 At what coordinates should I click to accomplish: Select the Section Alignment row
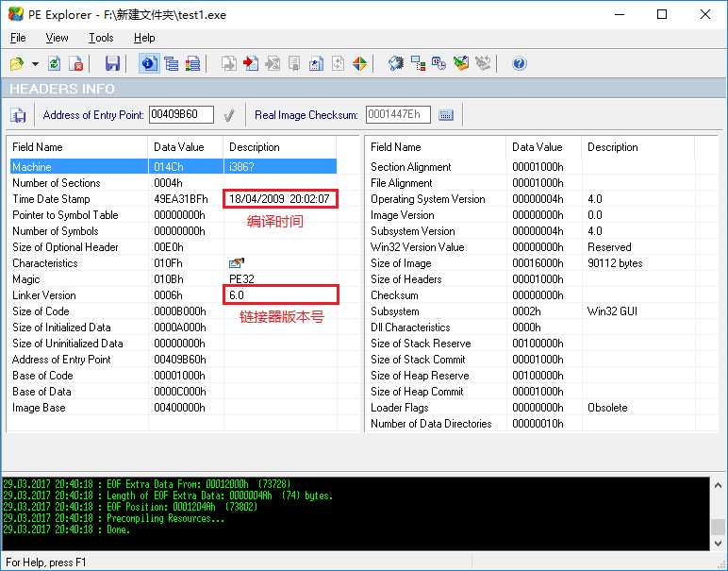532,167
